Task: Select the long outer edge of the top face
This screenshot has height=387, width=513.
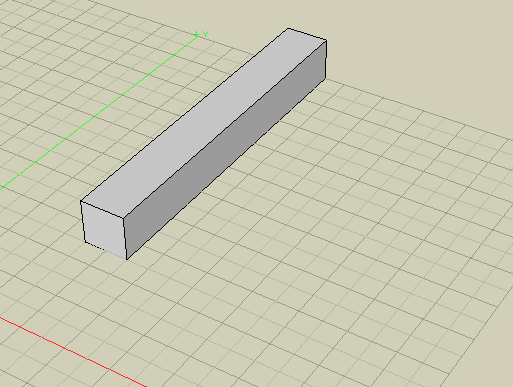Action: click(184, 115)
